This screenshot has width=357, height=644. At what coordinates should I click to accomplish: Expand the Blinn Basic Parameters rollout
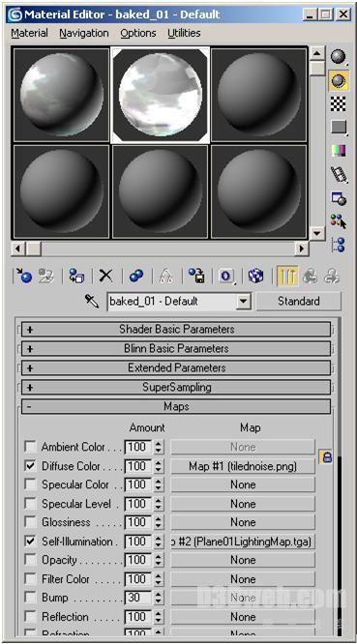176,348
